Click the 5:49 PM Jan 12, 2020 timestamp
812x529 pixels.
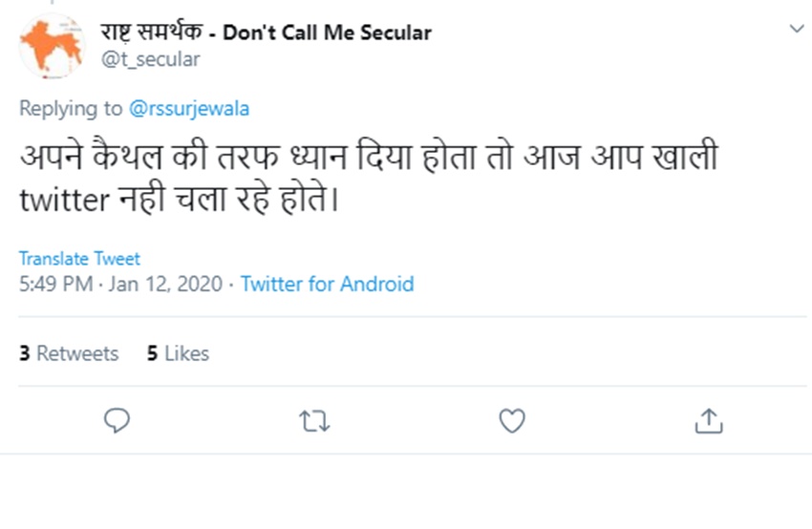click(x=120, y=284)
